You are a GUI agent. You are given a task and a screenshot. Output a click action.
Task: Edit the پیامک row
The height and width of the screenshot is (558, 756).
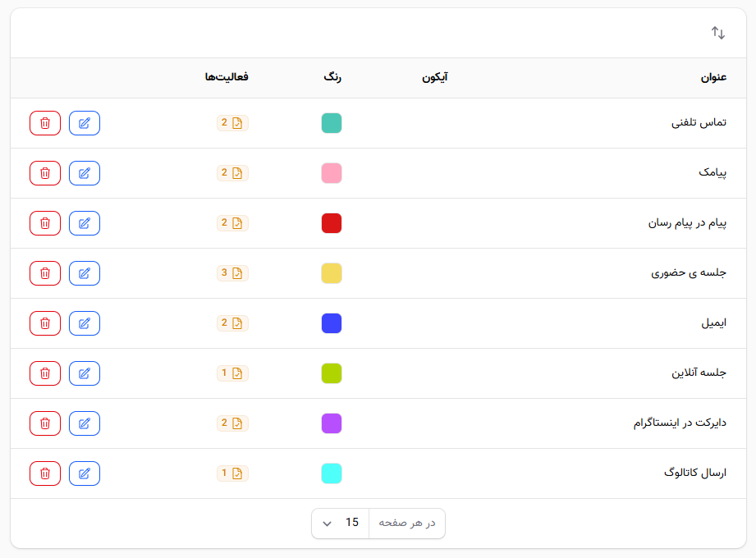pos(85,173)
